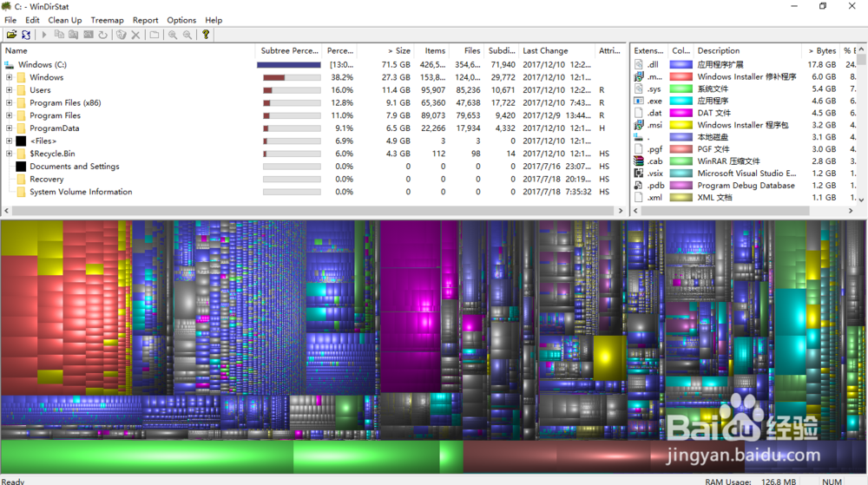Click the permanent Delete X icon
The image size is (868, 485).
[135, 35]
